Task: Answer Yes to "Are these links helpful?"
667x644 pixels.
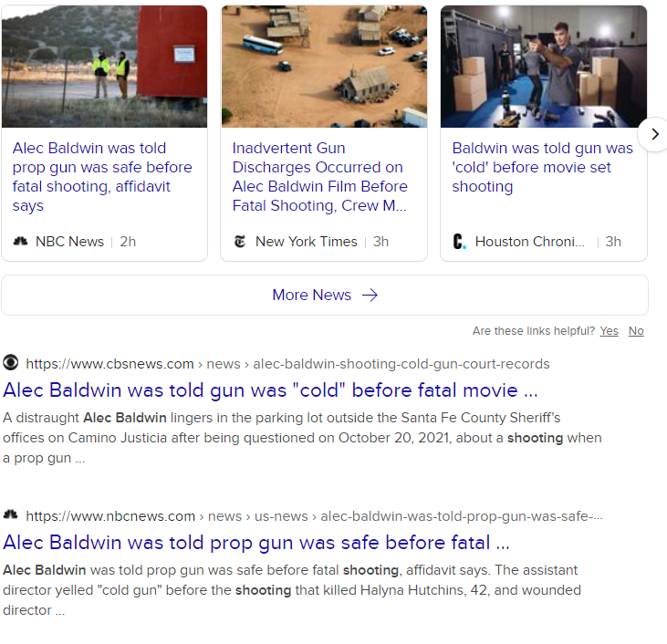Action: (610, 331)
